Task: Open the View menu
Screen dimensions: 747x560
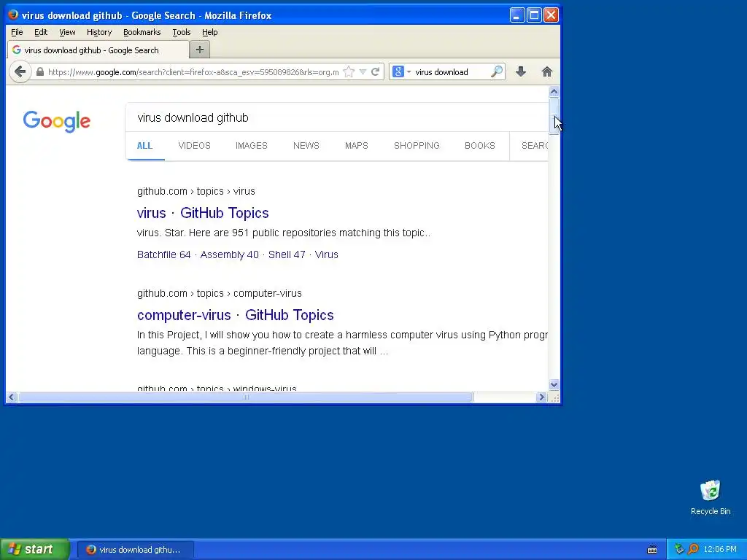Action: point(67,32)
